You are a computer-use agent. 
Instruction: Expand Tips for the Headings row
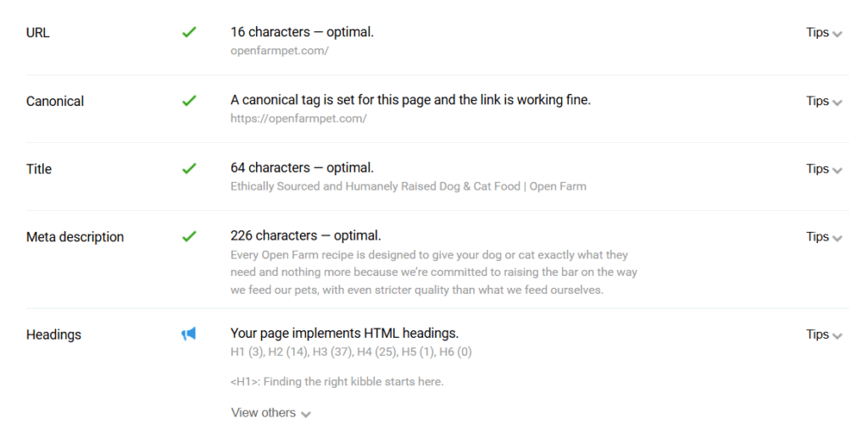coord(824,334)
